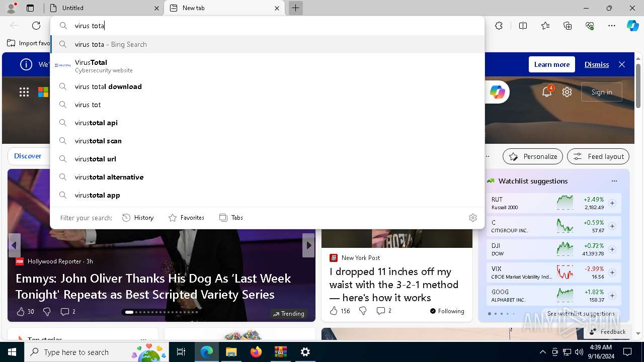The width and height of the screenshot is (644, 362).
Task: Open split screen view
Action: 523,26
